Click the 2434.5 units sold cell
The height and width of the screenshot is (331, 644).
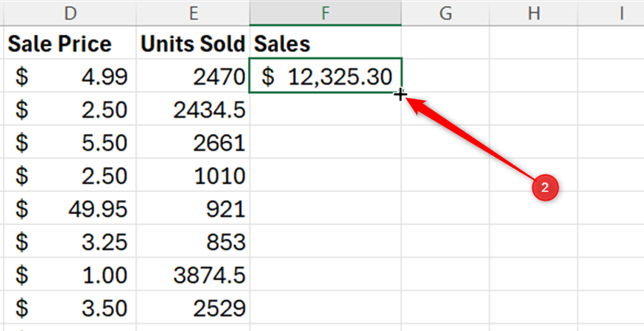point(193,110)
